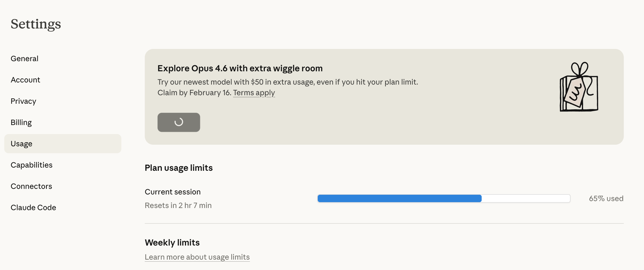This screenshot has width=644, height=270.
Task: Open Capabilities in the sidebar
Action: click(31, 165)
